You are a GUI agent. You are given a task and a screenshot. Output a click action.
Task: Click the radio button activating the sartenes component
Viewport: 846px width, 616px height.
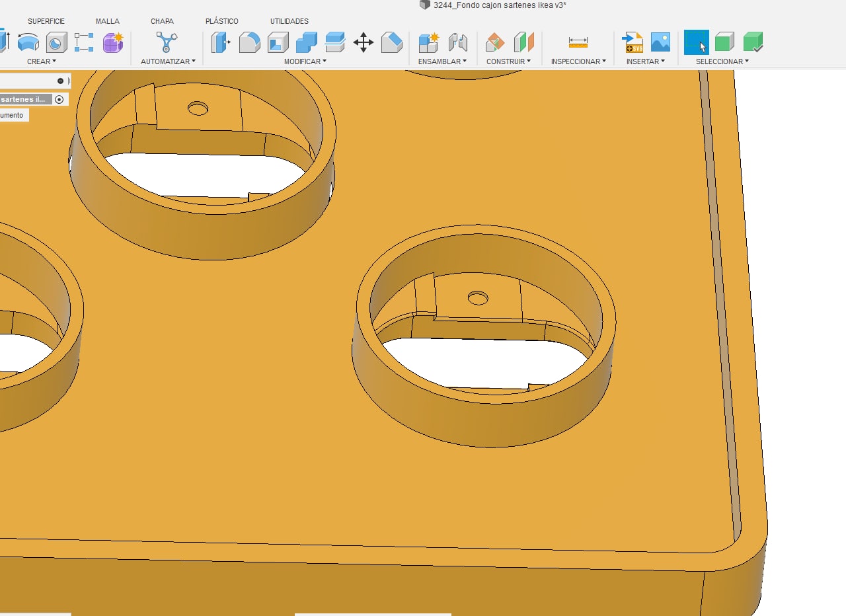[59, 99]
